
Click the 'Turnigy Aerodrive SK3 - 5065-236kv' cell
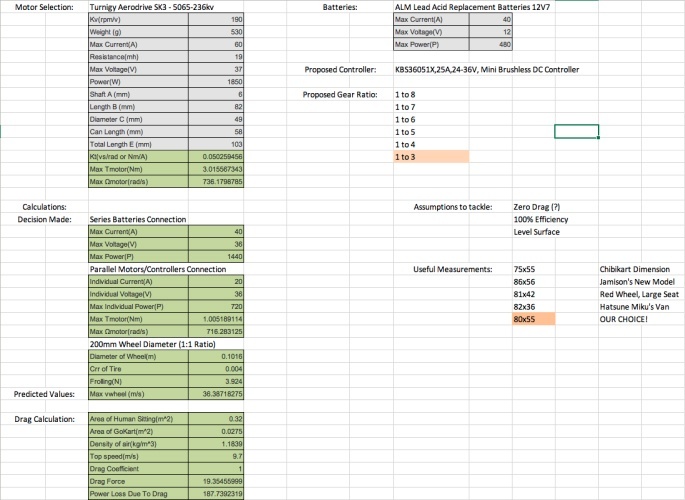(152, 7)
